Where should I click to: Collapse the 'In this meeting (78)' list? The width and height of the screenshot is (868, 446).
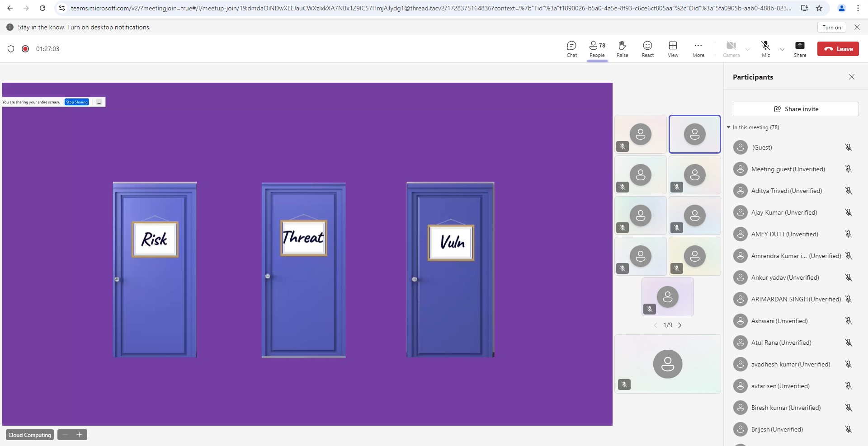coord(729,127)
